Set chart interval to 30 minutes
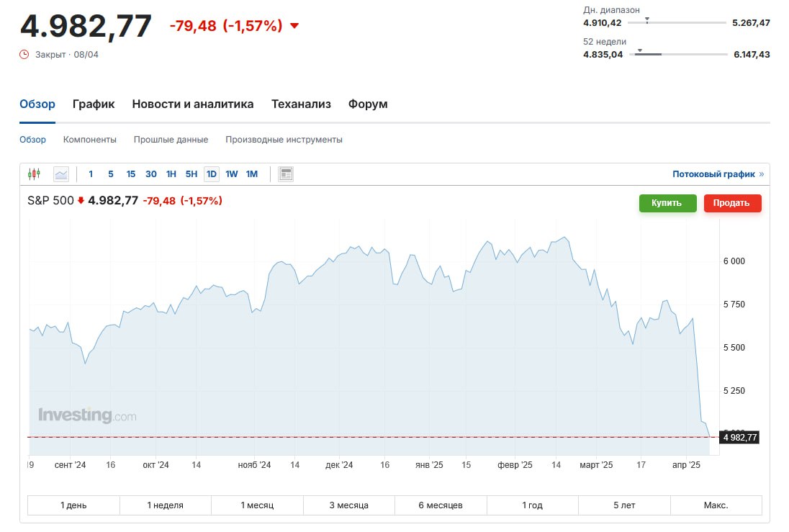 (151, 174)
